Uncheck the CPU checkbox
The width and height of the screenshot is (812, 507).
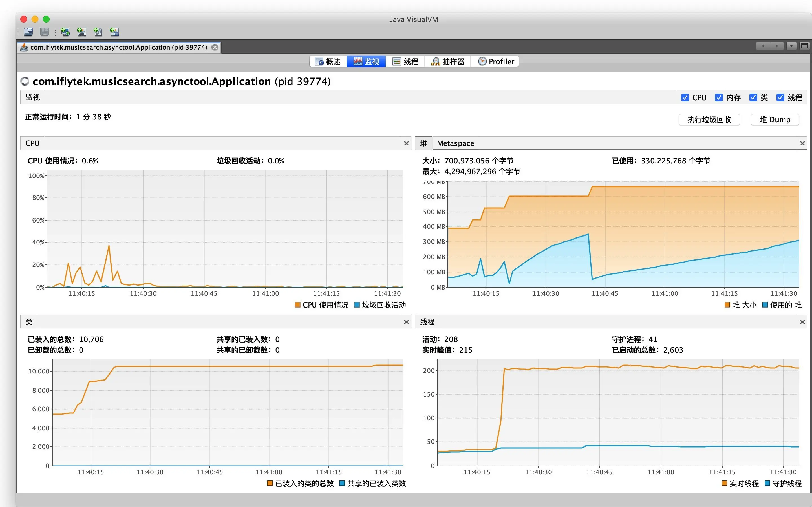[685, 97]
